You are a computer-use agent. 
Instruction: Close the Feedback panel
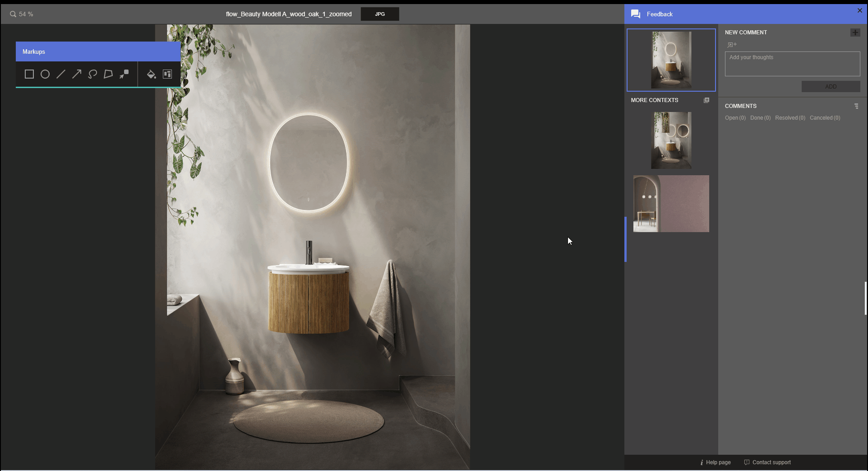pyautogui.click(x=860, y=10)
